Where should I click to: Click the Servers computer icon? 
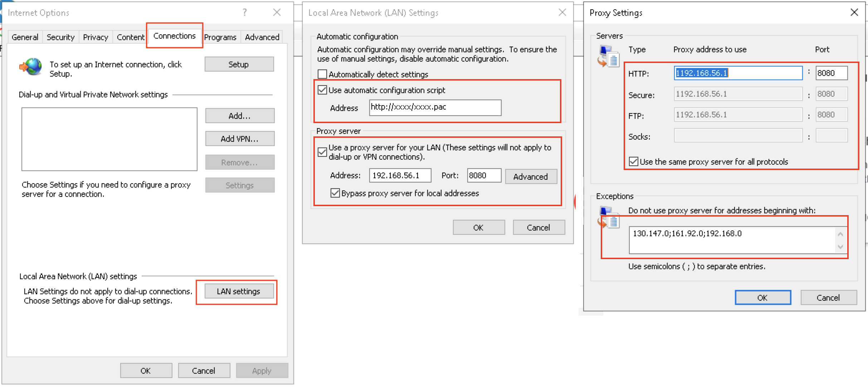coord(608,56)
